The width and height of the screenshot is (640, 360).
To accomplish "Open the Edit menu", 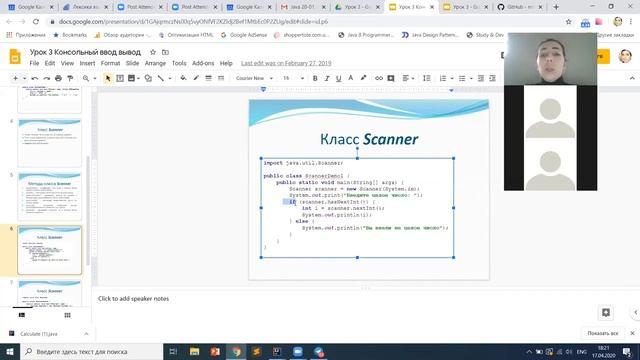I will pyautogui.click(x=50, y=63).
